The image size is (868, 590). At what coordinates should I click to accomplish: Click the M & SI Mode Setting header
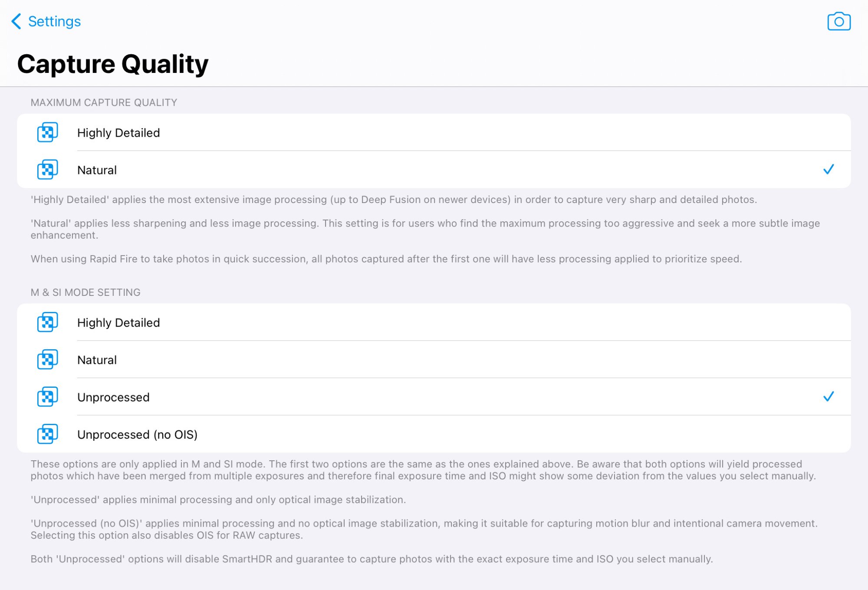point(85,292)
